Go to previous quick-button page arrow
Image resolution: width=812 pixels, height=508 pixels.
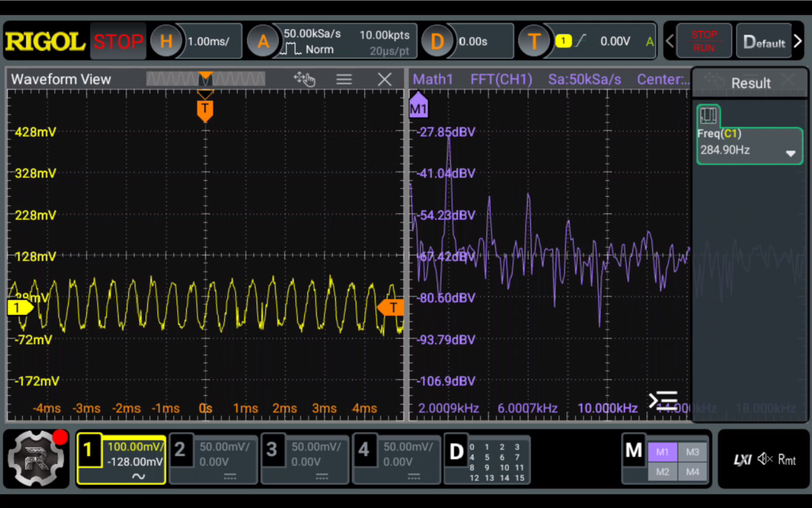click(670, 41)
